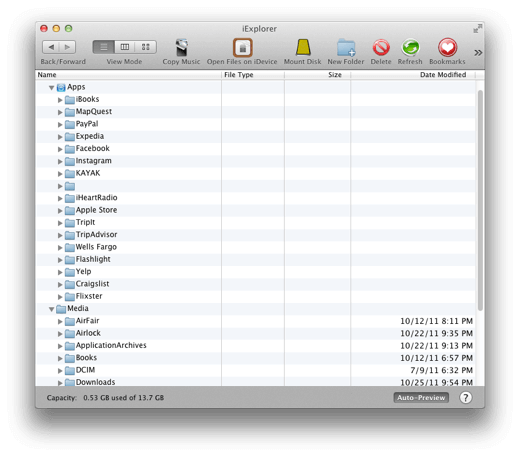Click the Delete toolbar icon
The width and height of the screenshot is (520, 457).
coord(381,47)
